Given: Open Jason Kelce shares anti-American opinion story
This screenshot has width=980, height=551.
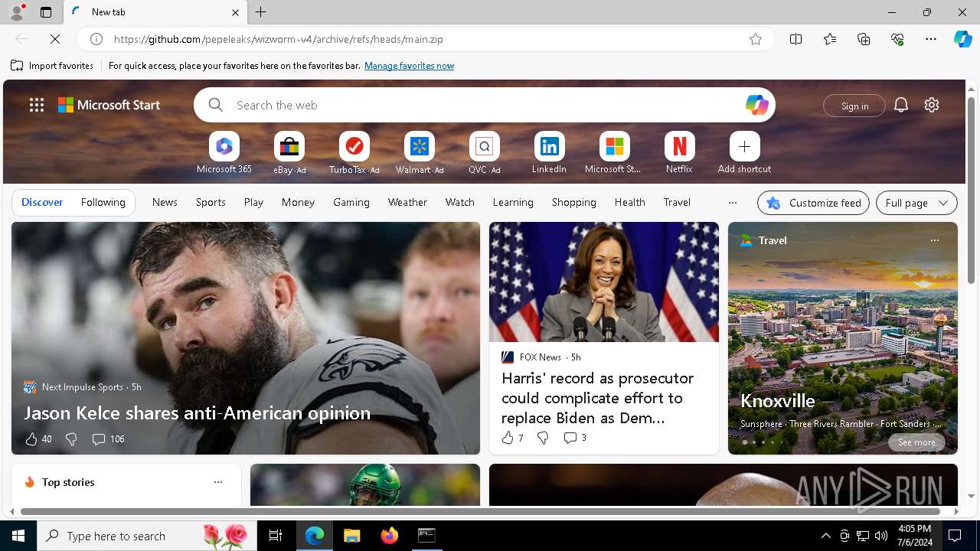Looking at the screenshot, I should tap(197, 412).
